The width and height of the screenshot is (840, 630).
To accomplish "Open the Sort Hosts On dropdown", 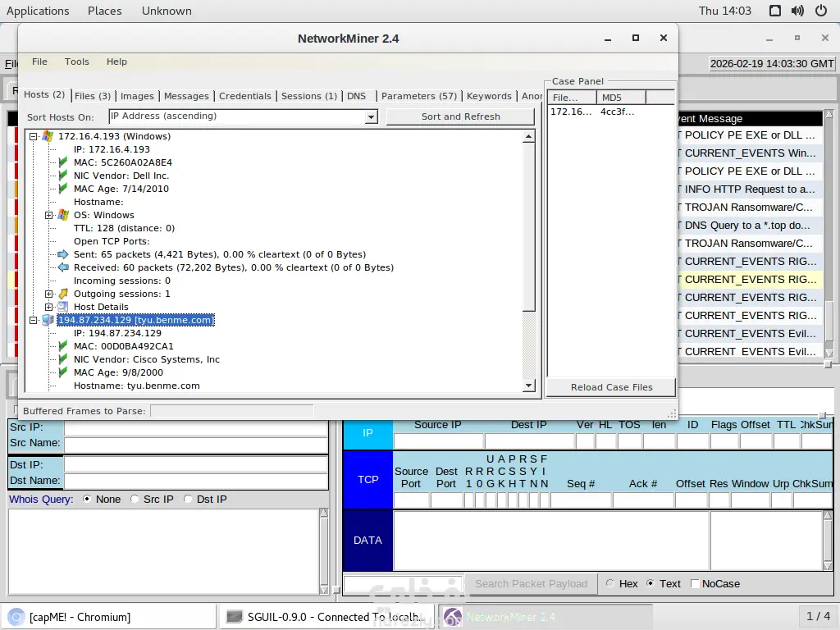I will click(x=371, y=117).
